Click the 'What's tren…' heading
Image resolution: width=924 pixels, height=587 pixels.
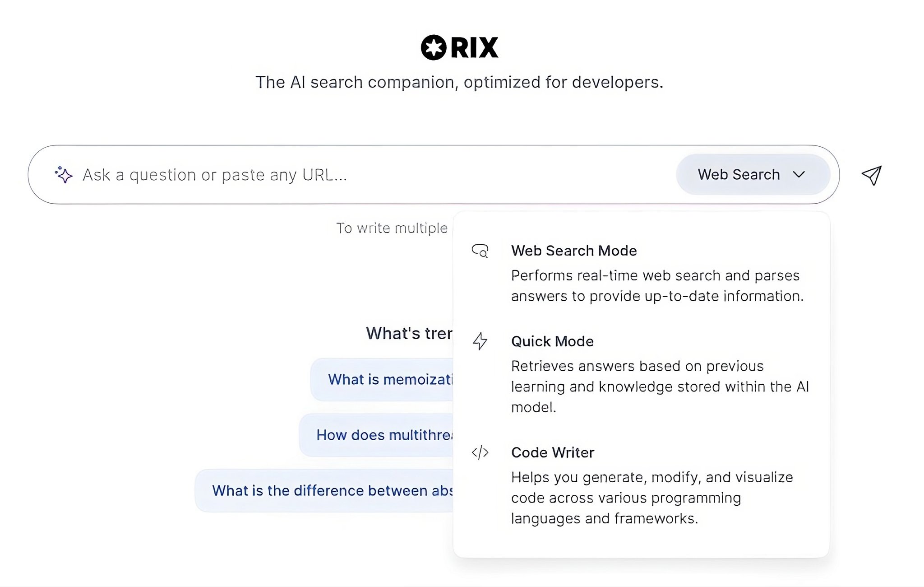[409, 333]
